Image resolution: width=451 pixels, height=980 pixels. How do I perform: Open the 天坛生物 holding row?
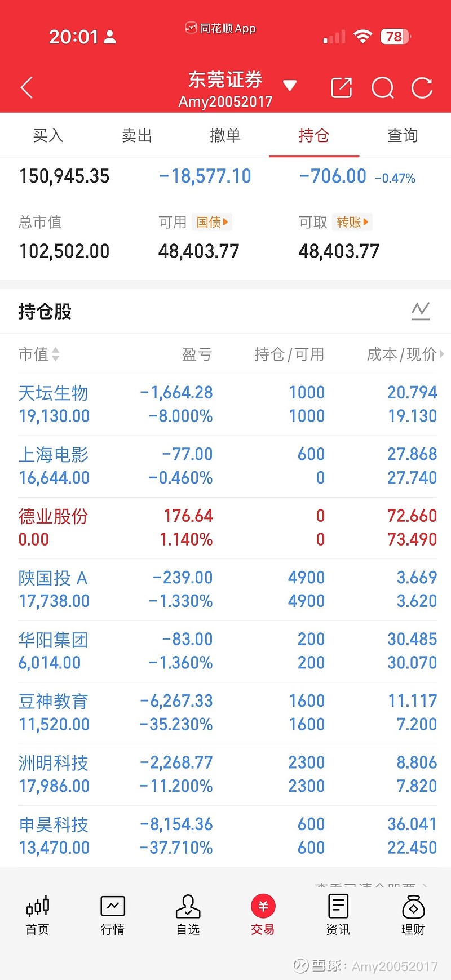[x=225, y=405]
